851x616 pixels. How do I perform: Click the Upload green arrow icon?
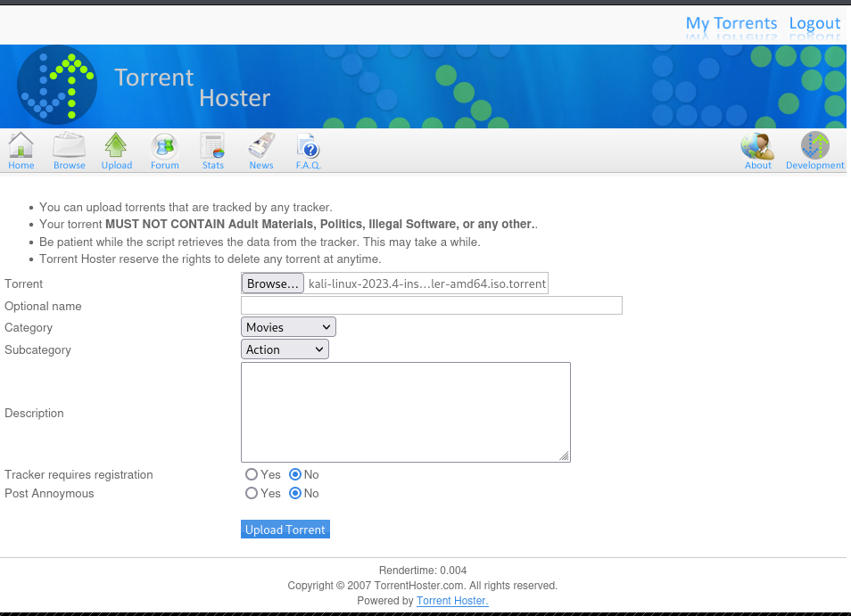pos(116,146)
